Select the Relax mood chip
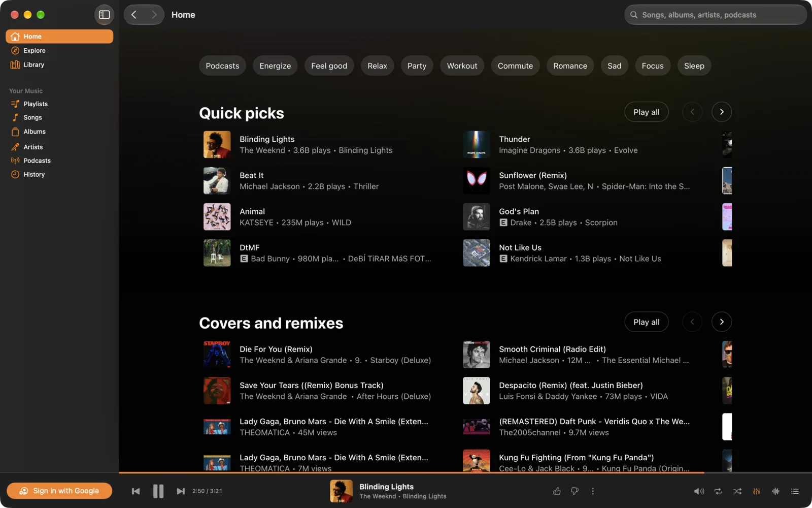The width and height of the screenshot is (812, 508). pyautogui.click(x=377, y=66)
